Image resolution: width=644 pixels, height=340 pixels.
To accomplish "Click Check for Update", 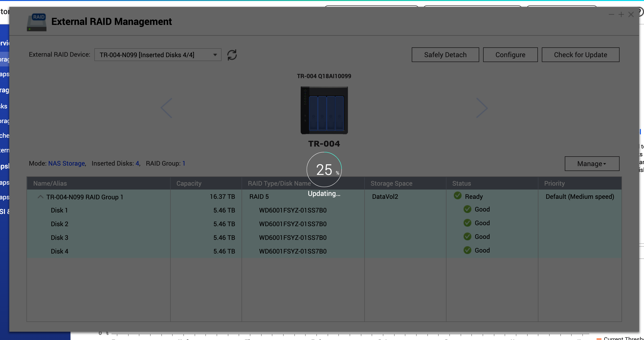I will pos(580,55).
